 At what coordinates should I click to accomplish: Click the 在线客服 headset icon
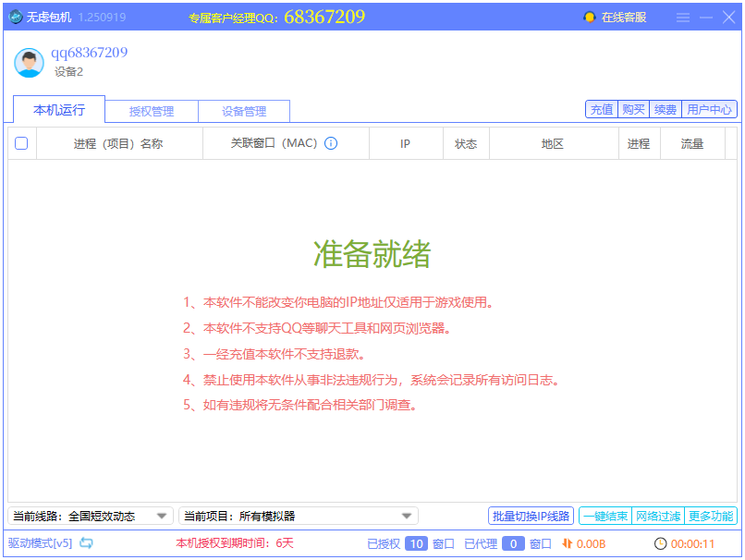click(589, 16)
